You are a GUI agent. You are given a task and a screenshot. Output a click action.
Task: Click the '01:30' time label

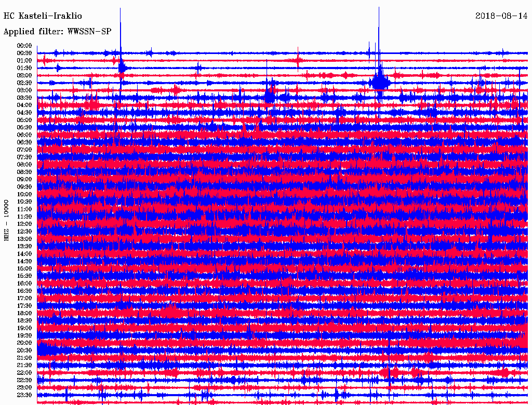click(24, 68)
